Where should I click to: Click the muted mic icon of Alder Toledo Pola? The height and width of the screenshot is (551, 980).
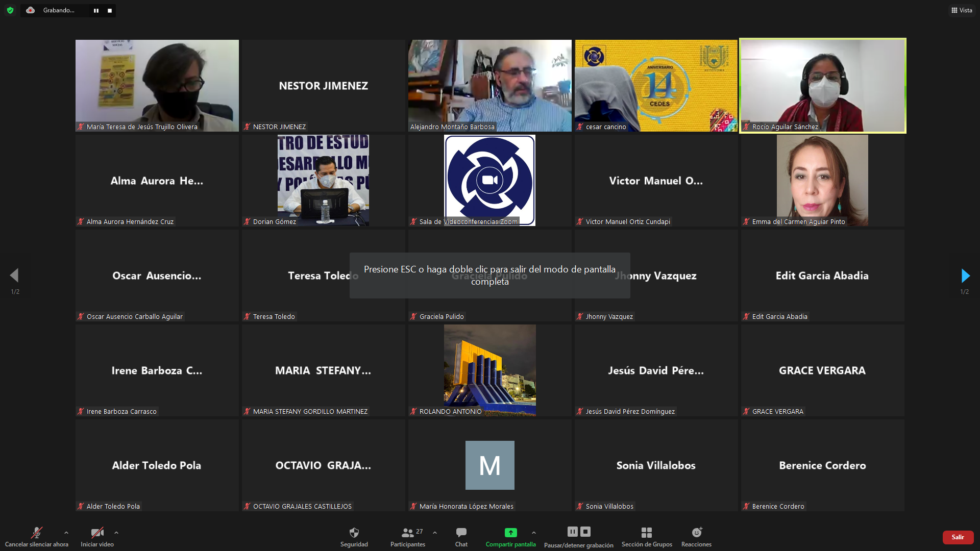click(81, 506)
